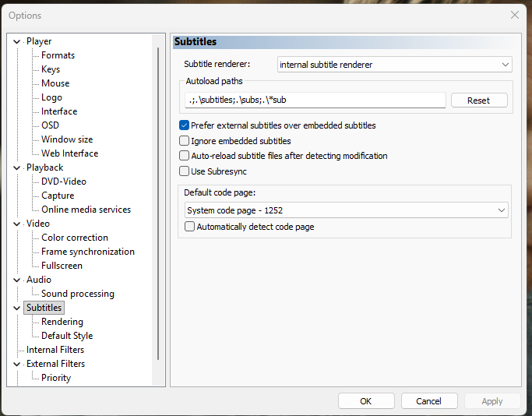Open the Internal Filters page
This screenshot has width=532, height=416.
coord(55,350)
